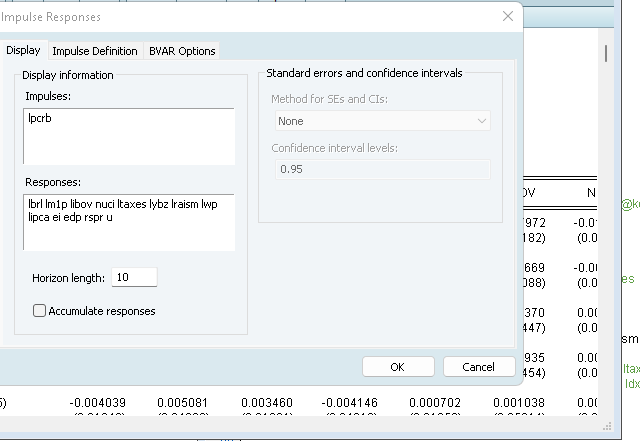Click the Impulses text box containing lpcrb
This screenshot has width=640, height=441.
[128, 135]
